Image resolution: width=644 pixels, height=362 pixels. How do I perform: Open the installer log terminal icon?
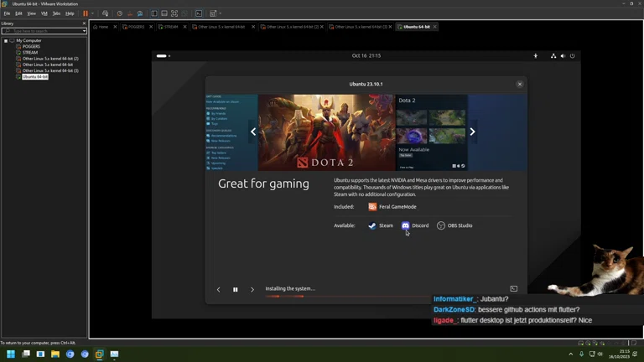513,289
